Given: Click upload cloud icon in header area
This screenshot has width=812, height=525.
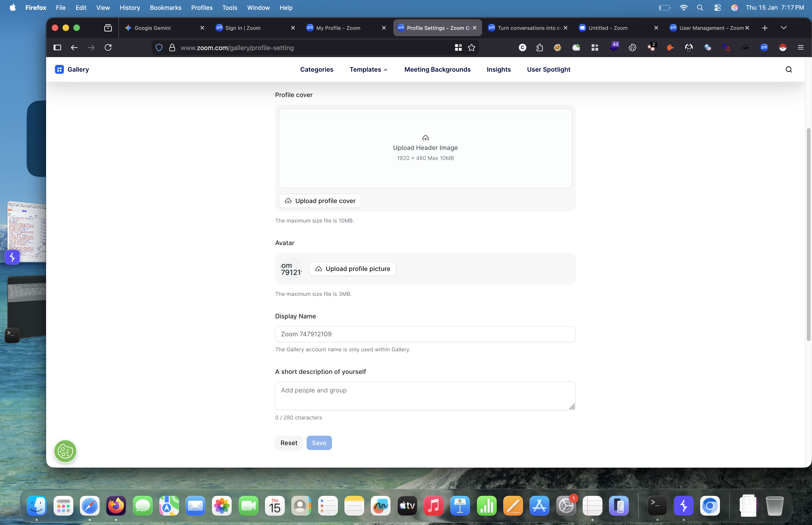Looking at the screenshot, I should (x=425, y=138).
